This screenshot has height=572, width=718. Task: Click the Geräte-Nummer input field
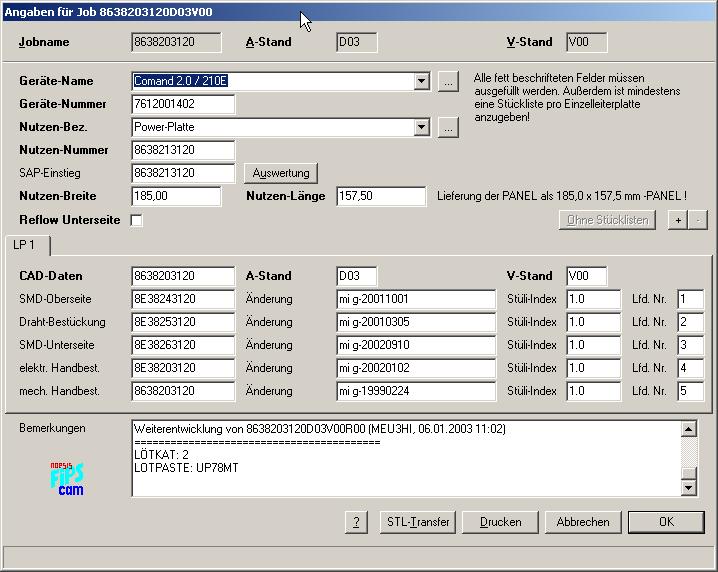click(x=183, y=104)
